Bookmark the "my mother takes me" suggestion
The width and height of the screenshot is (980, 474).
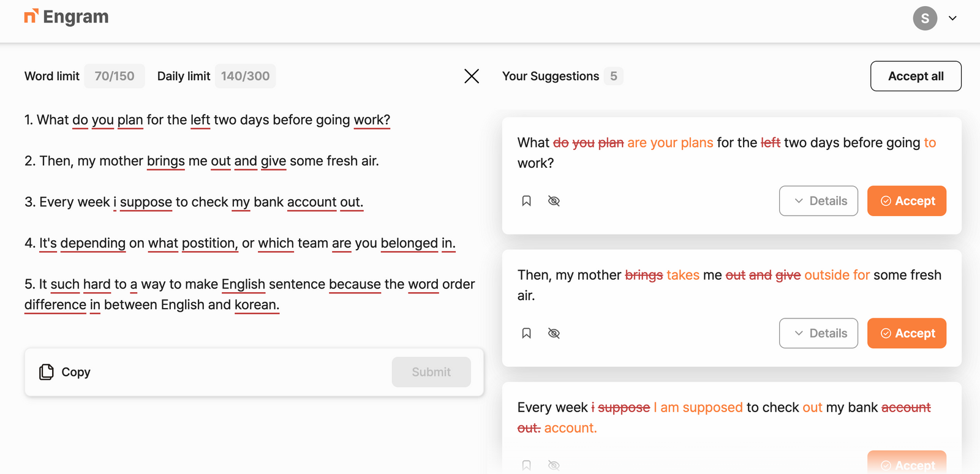pyautogui.click(x=526, y=333)
